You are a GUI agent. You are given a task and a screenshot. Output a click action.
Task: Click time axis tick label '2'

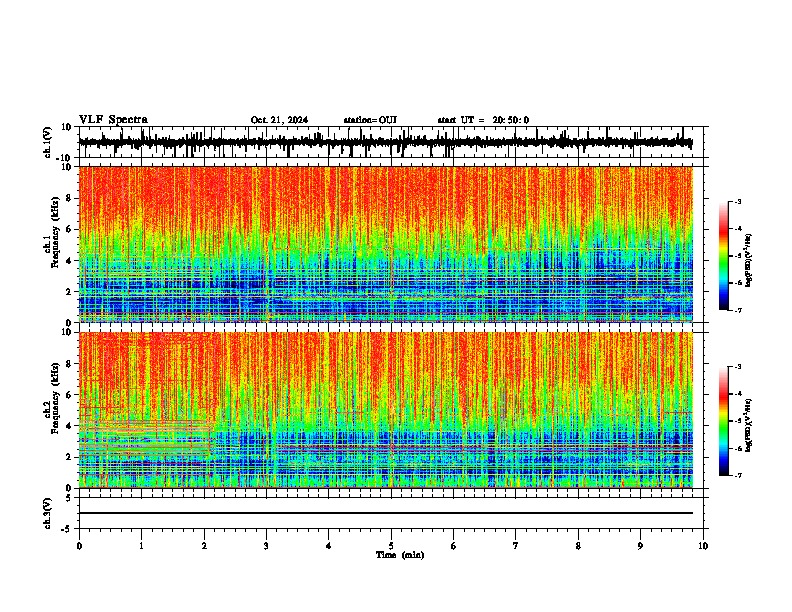[x=204, y=546]
